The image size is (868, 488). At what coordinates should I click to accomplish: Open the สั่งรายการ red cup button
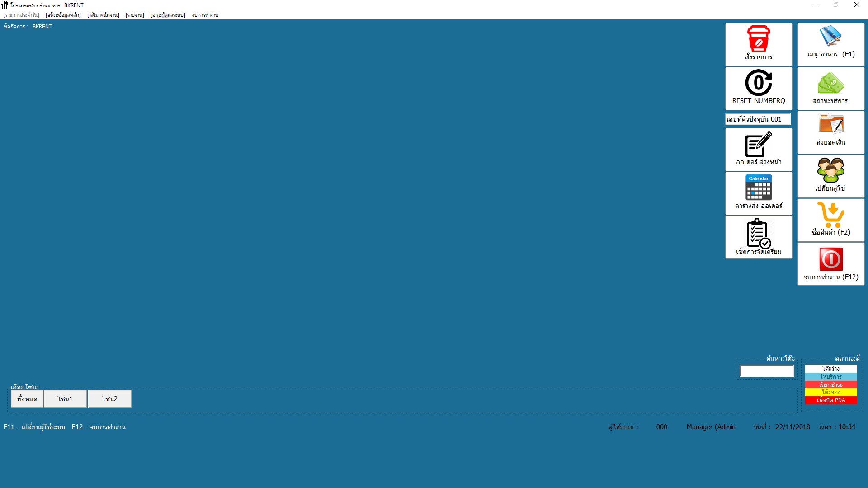[x=759, y=44]
